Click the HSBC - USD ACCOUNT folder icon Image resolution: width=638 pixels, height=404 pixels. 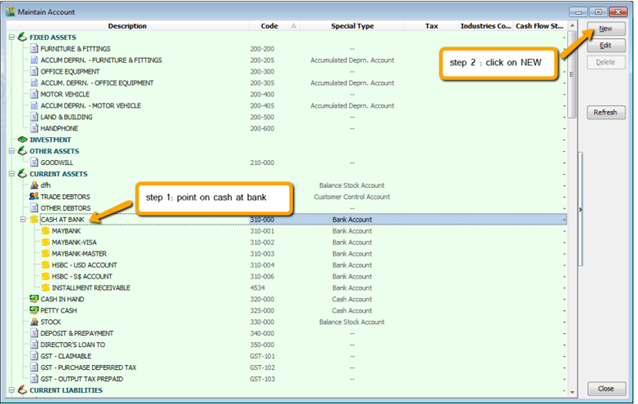[45, 265]
